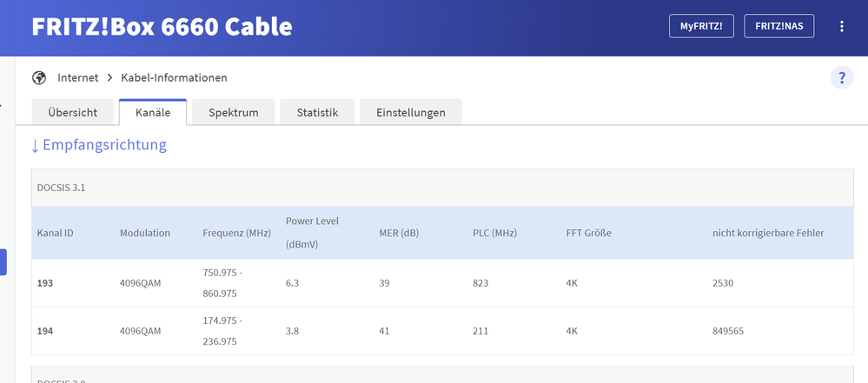Viewport: 868px width, 383px height.
Task: Select the Kanäle tab
Action: click(153, 113)
